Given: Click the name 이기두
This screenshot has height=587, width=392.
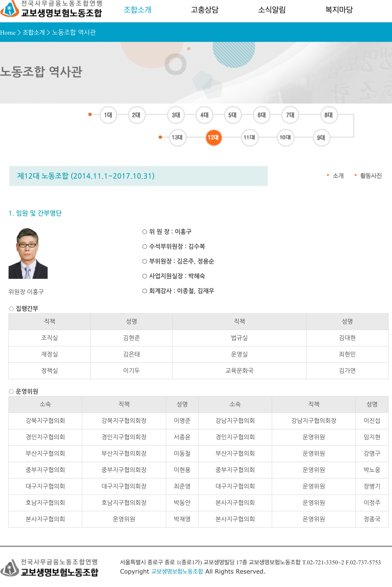Looking at the screenshot, I should tap(132, 371).
